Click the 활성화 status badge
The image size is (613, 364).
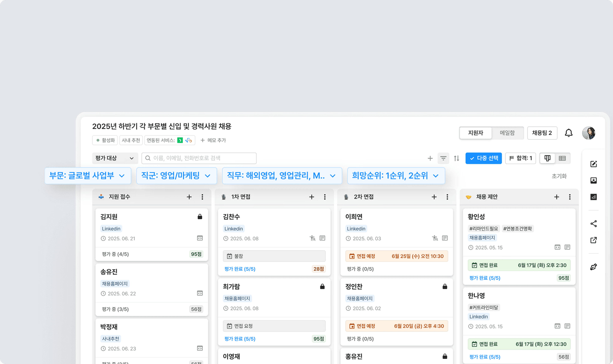pos(105,140)
